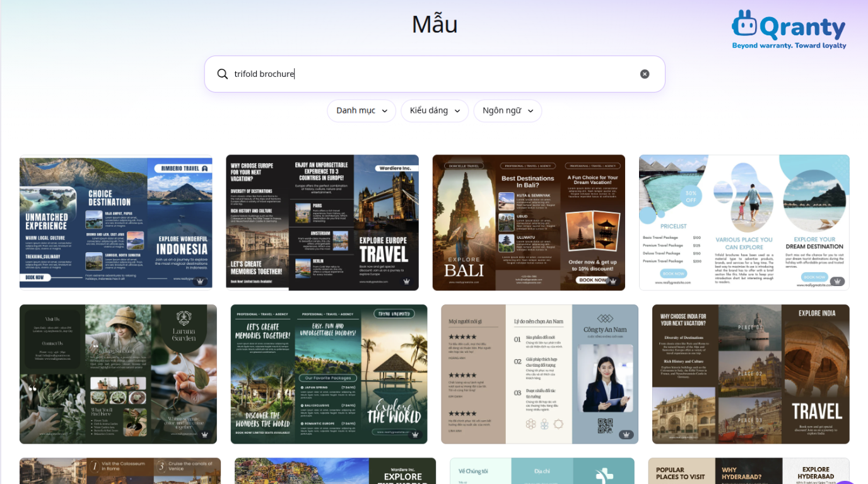This screenshot has height=484, width=868.
Task: Click the trifold brochure search input
Action: tap(434, 74)
